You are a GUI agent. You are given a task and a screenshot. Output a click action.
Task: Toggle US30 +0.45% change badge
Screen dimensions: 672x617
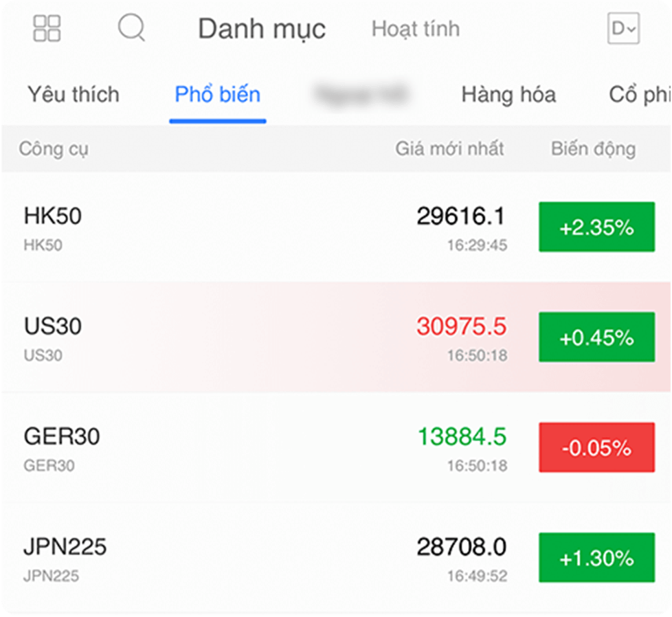pos(596,337)
